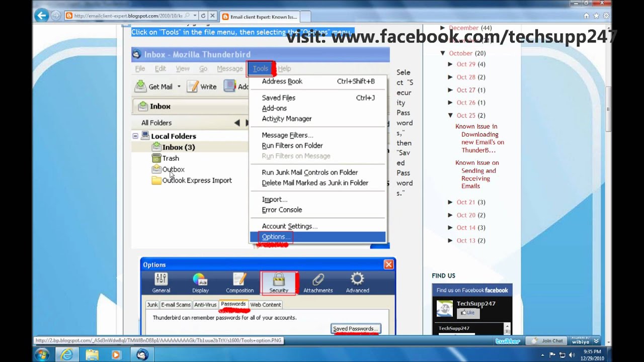Click the Facebook widget scrollbar
644x362 pixels.
tap(507, 329)
